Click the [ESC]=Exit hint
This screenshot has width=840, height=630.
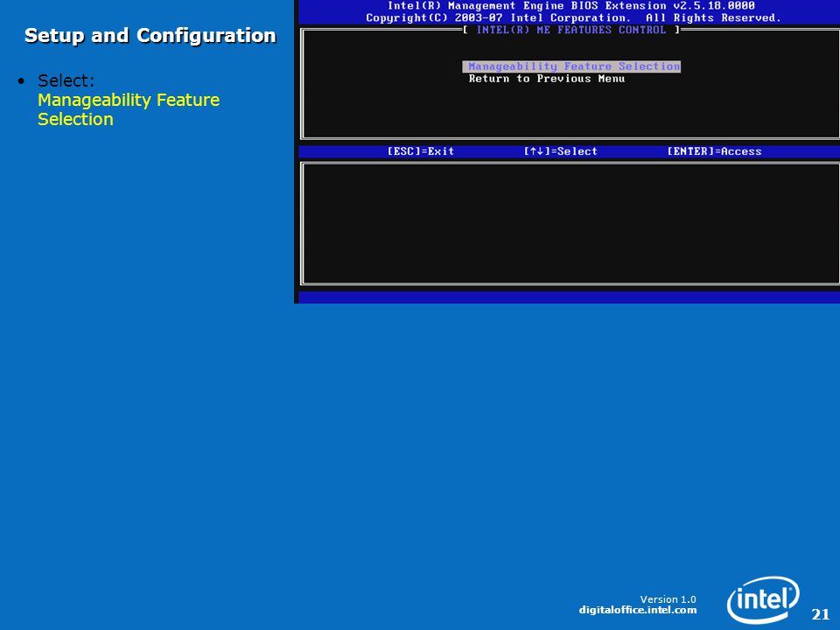tap(421, 151)
